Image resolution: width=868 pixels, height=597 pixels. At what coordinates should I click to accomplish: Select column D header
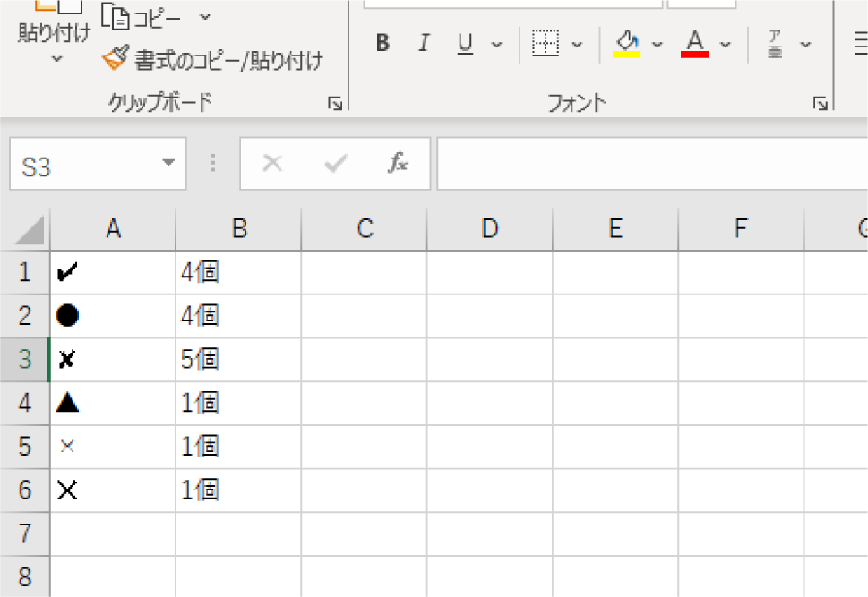click(490, 229)
